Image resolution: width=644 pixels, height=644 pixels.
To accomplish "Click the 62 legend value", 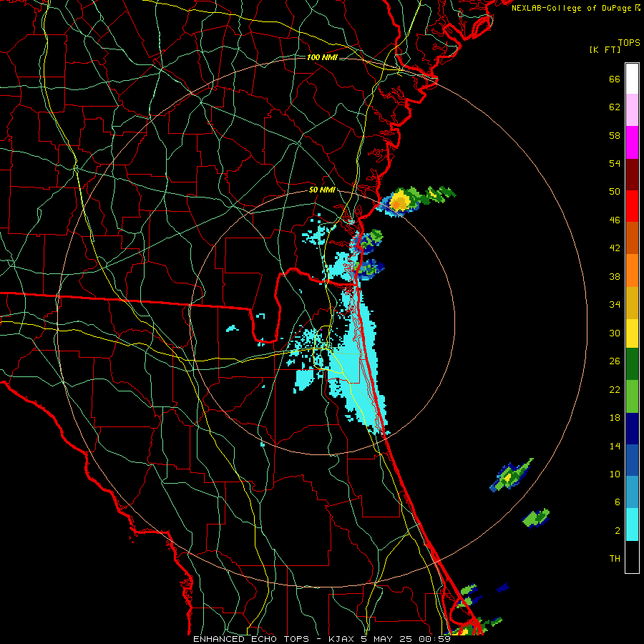I will (x=615, y=107).
